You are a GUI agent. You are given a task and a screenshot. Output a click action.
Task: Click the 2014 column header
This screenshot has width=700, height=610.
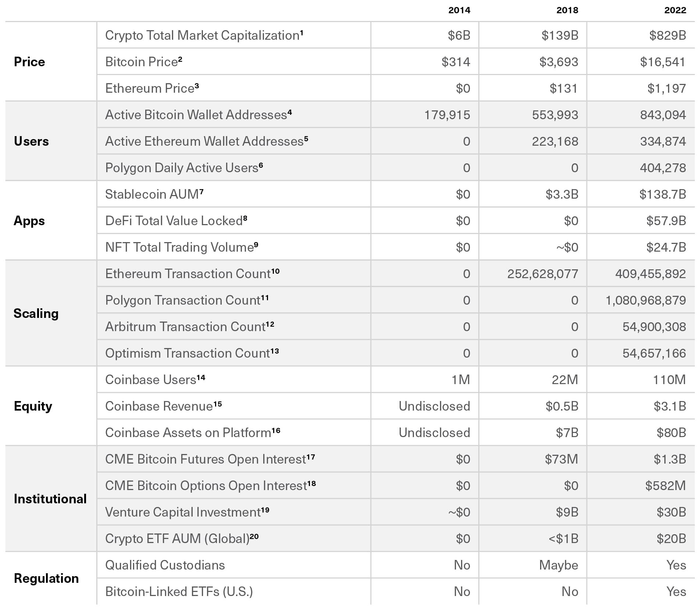click(x=459, y=10)
